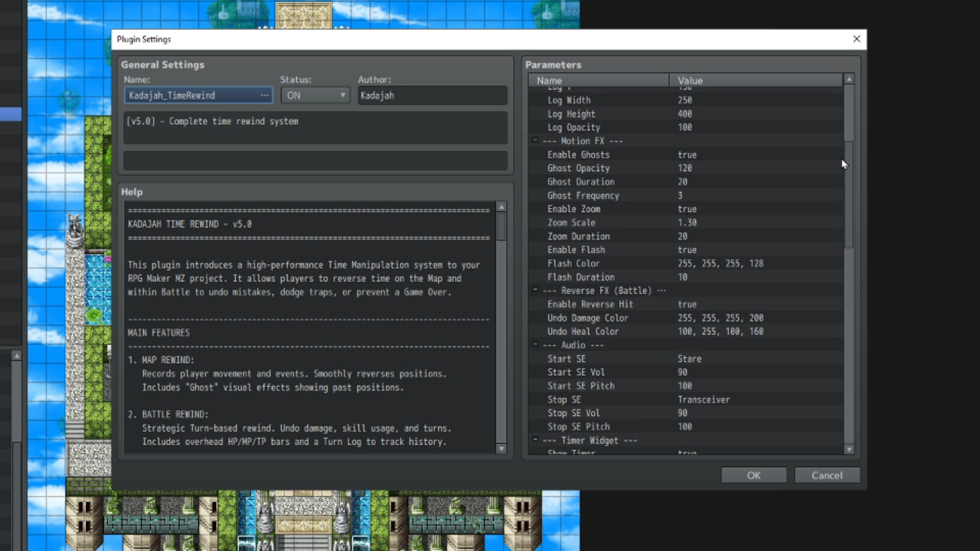The width and height of the screenshot is (980, 551).
Task: Select the Log Width parameter row
Action: [x=685, y=100]
